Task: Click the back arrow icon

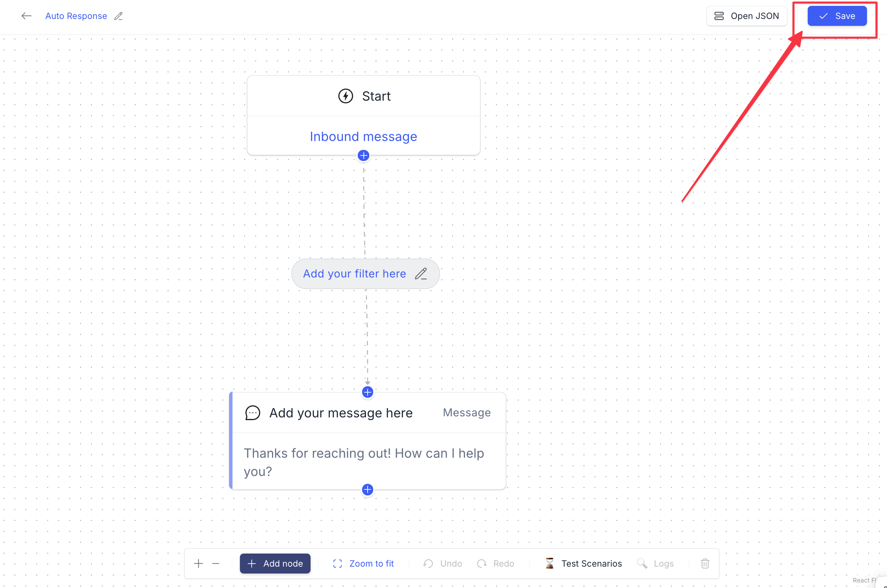Action: point(26,16)
